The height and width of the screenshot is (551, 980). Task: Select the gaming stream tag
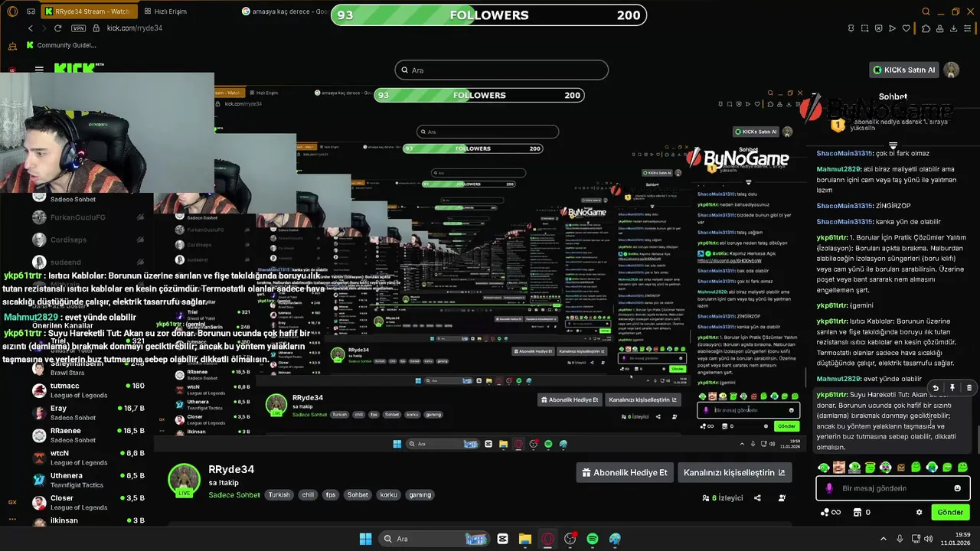(420, 495)
